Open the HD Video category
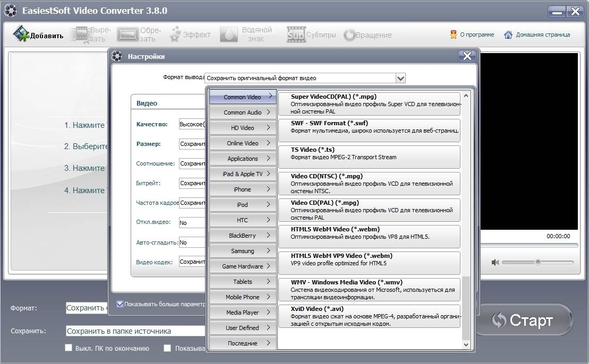The image size is (589, 364). click(243, 127)
